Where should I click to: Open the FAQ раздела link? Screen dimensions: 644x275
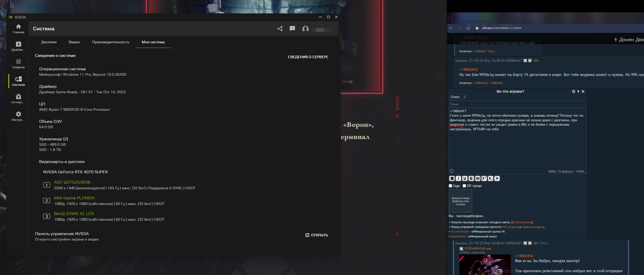coord(510,227)
